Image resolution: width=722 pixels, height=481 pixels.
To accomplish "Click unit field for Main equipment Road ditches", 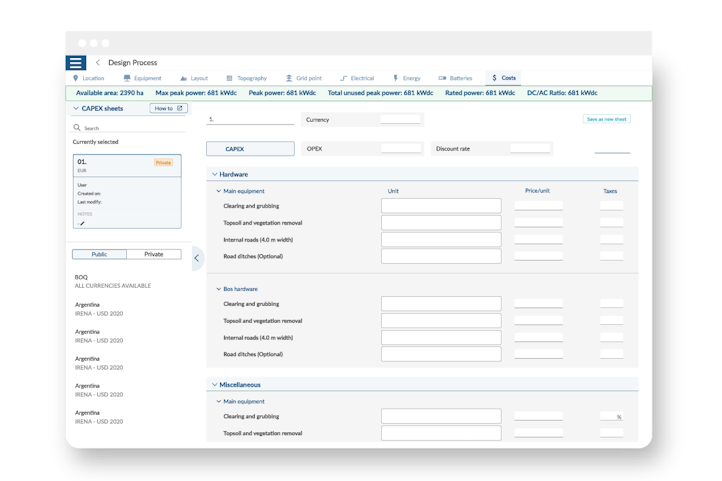I will tap(441, 256).
